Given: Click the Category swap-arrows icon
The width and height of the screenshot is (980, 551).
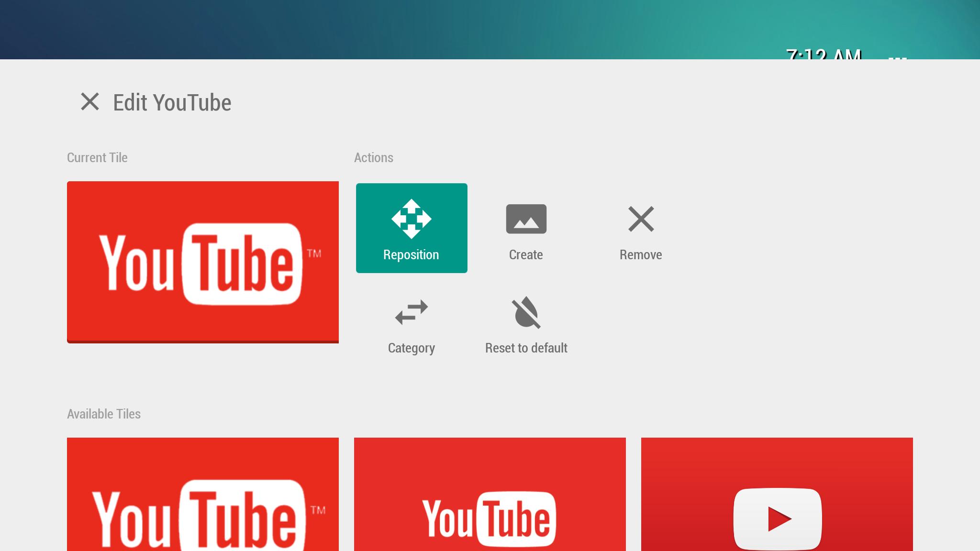Looking at the screenshot, I should [x=412, y=312].
